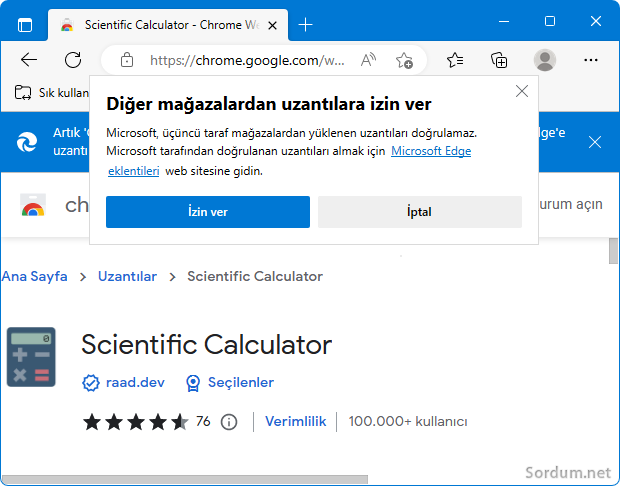Open the Collections icon
Screen dimensions: 620x486
click(x=499, y=60)
